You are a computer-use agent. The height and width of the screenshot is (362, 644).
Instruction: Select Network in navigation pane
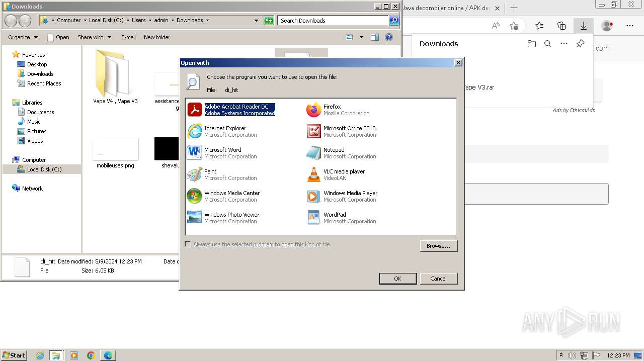click(x=27, y=189)
